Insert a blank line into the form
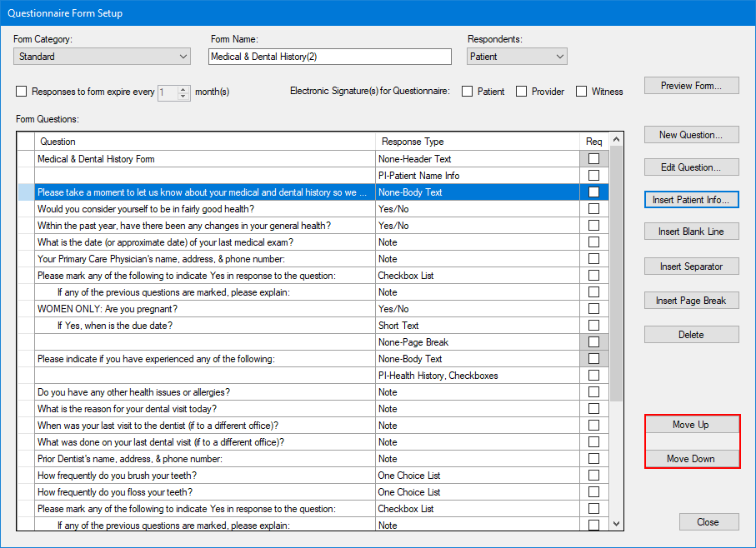This screenshot has width=756, height=548. (691, 231)
